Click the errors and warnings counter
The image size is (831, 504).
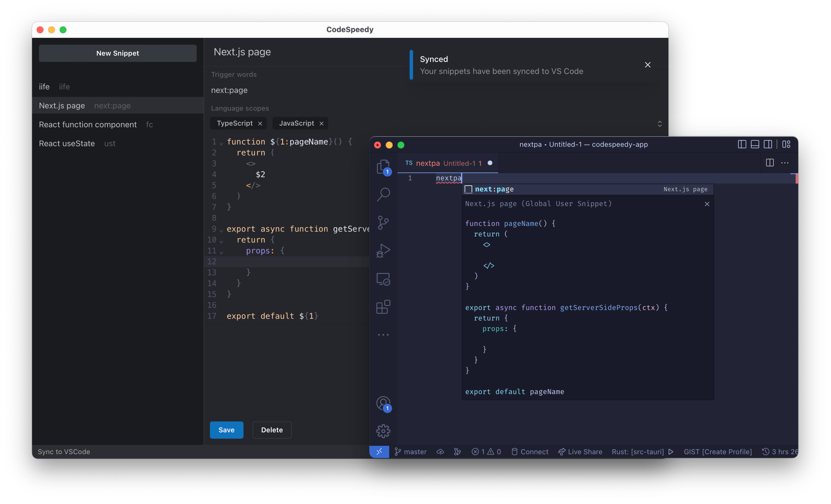click(486, 452)
